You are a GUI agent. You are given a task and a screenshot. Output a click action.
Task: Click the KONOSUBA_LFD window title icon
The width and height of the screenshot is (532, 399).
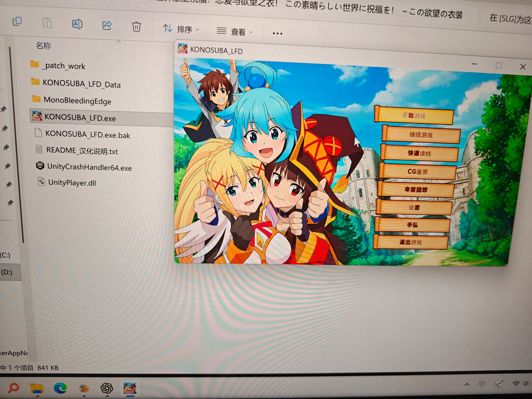point(183,48)
